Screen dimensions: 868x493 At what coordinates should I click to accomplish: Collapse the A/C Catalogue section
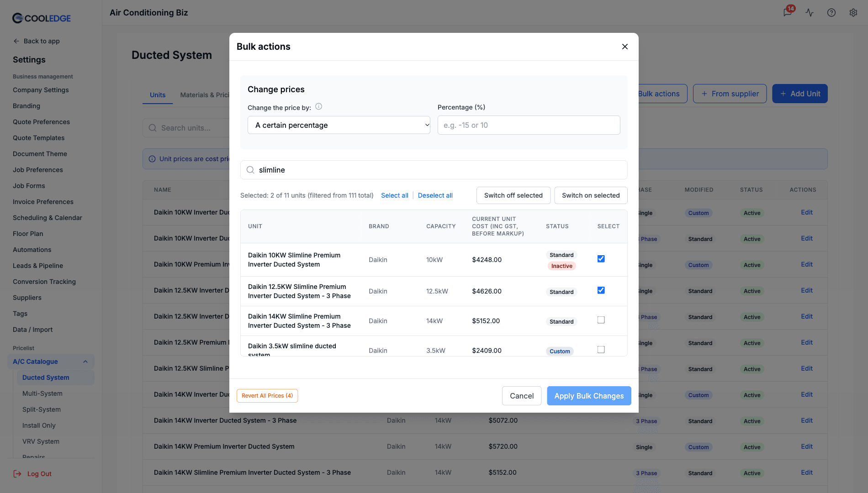85,362
